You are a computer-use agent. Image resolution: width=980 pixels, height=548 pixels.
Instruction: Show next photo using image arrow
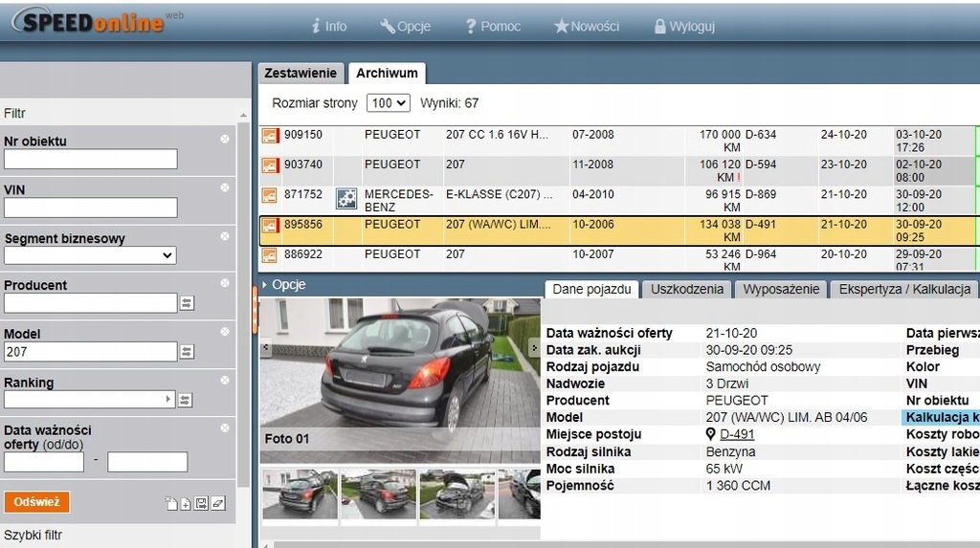[534, 349]
